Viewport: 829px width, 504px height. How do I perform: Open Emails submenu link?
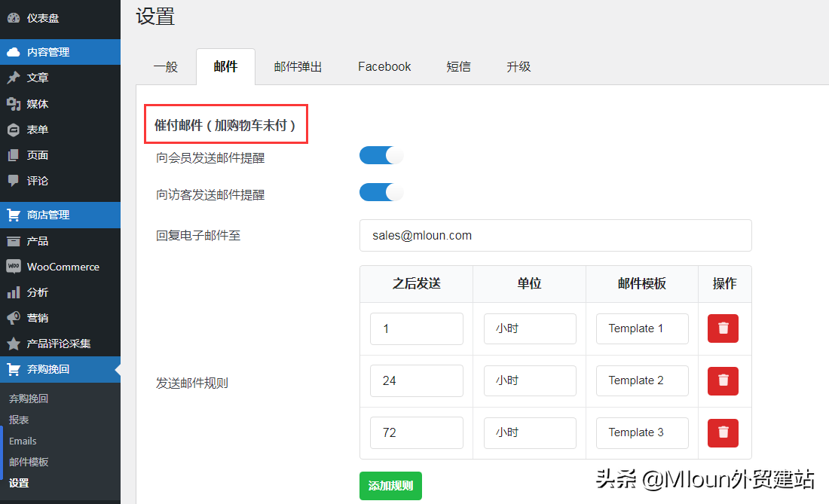point(23,441)
